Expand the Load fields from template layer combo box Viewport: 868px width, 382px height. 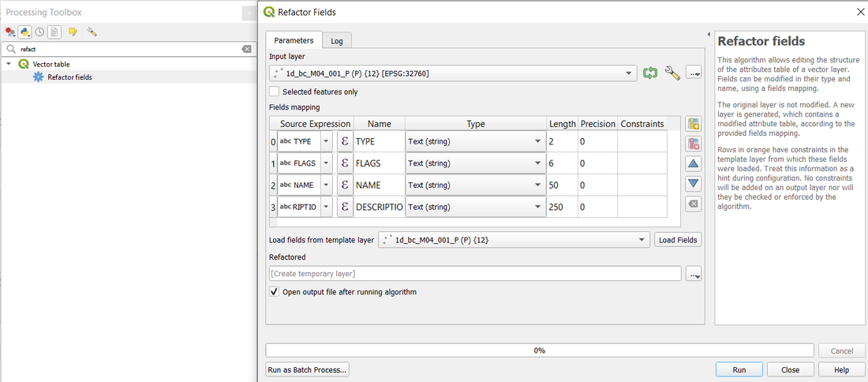click(x=642, y=240)
